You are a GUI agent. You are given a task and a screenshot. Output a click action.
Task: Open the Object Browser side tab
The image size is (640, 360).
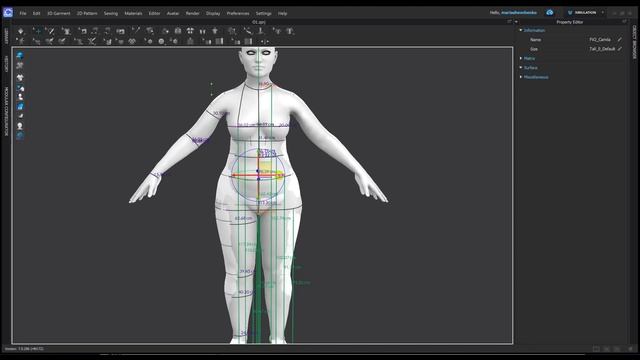(634, 42)
